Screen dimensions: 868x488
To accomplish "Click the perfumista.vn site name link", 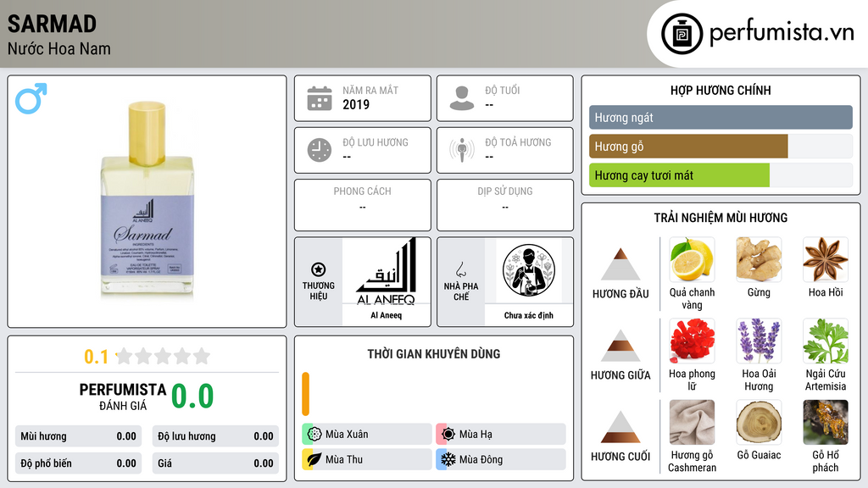I will 782,33.
